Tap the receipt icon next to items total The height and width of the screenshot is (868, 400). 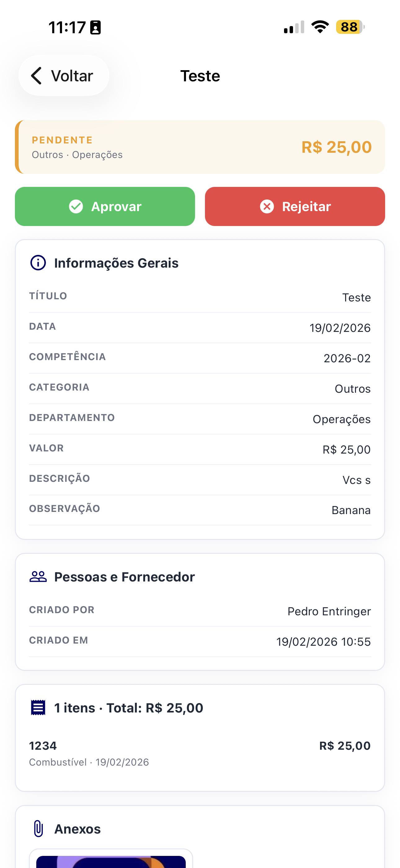pyautogui.click(x=38, y=708)
